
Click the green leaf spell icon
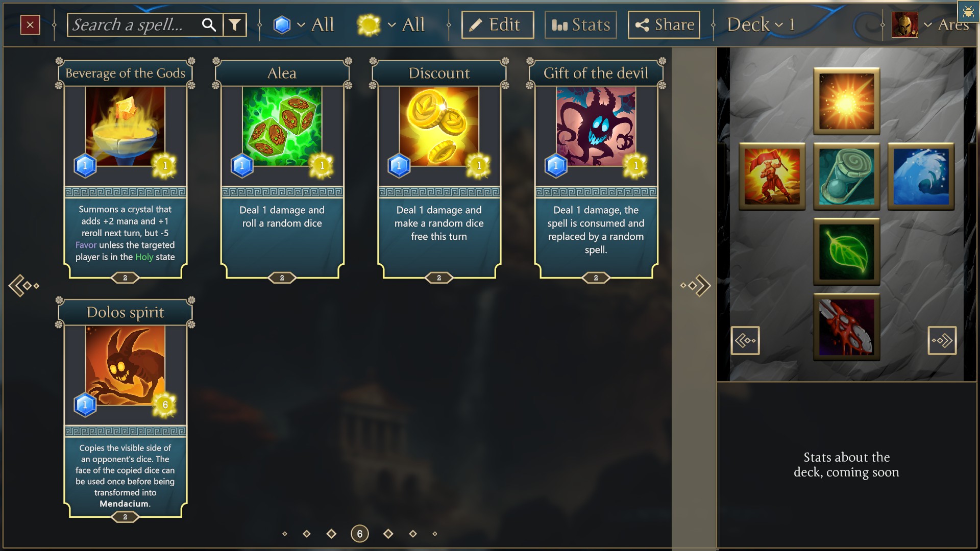click(x=846, y=252)
